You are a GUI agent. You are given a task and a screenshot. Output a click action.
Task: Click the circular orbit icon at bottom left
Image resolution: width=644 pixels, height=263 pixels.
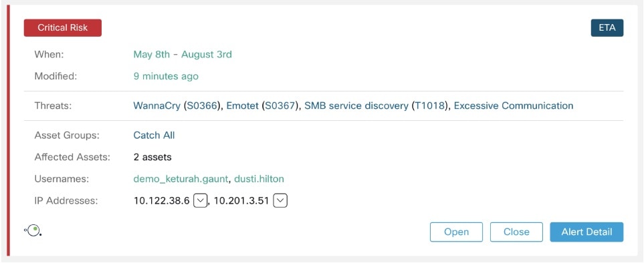(x=33, y=231)
